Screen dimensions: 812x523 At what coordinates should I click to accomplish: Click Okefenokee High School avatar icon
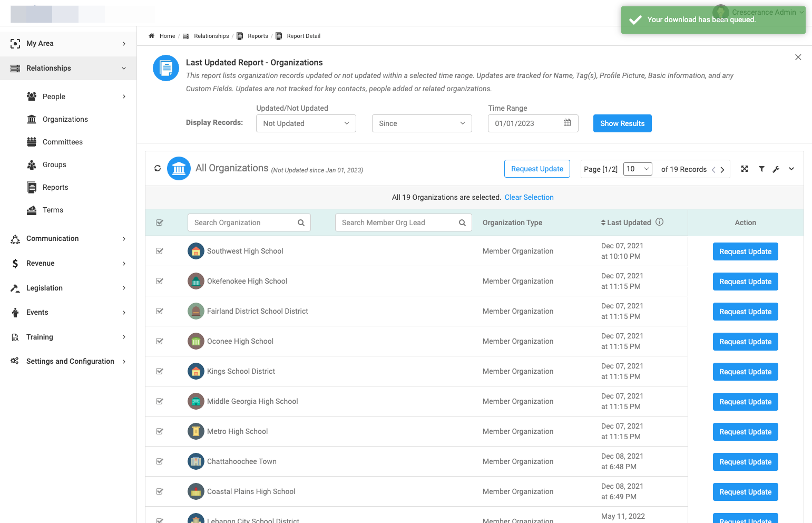[x=196, y=281]
